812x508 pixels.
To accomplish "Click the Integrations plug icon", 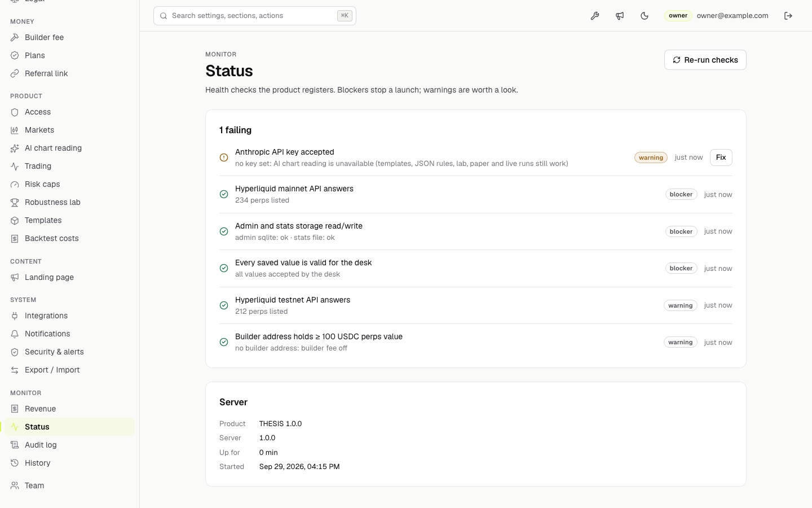I will pos(15,316).
